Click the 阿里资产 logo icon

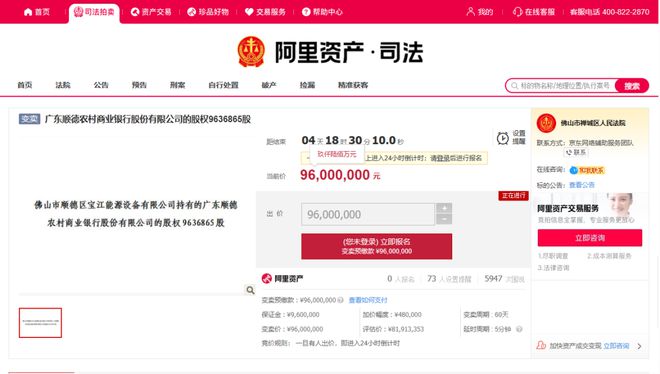(266, 279)
